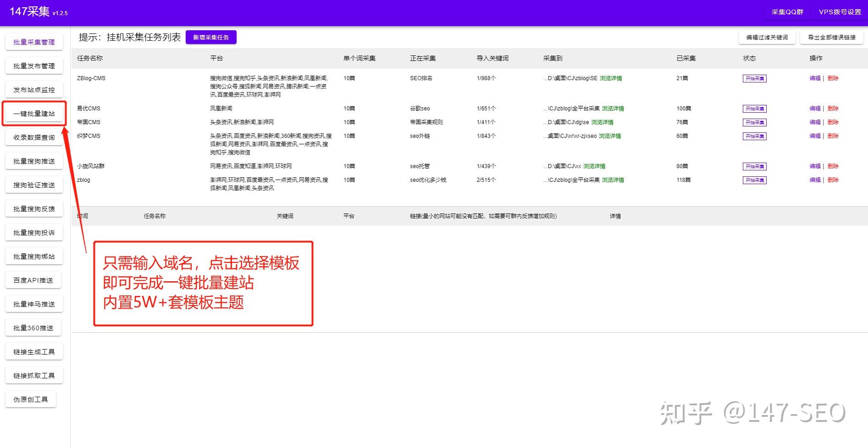The width and height of the screenshot is (868, 448).
Task: Start collection for the ZBlog-CMS task
Action: [754, 78]
